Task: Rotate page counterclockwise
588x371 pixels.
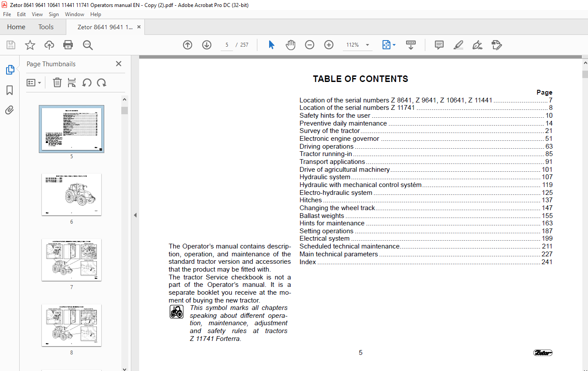Action: (87, 82)
